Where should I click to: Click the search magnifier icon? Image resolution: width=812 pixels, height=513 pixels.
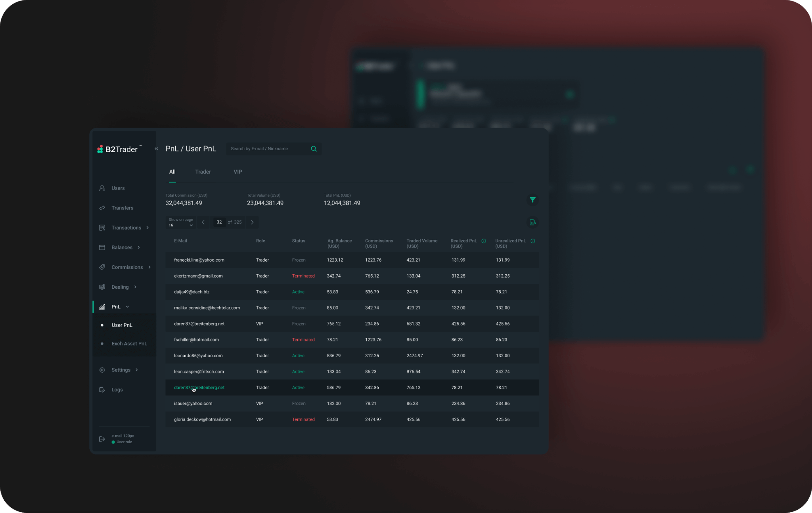[x=314, y=149]
